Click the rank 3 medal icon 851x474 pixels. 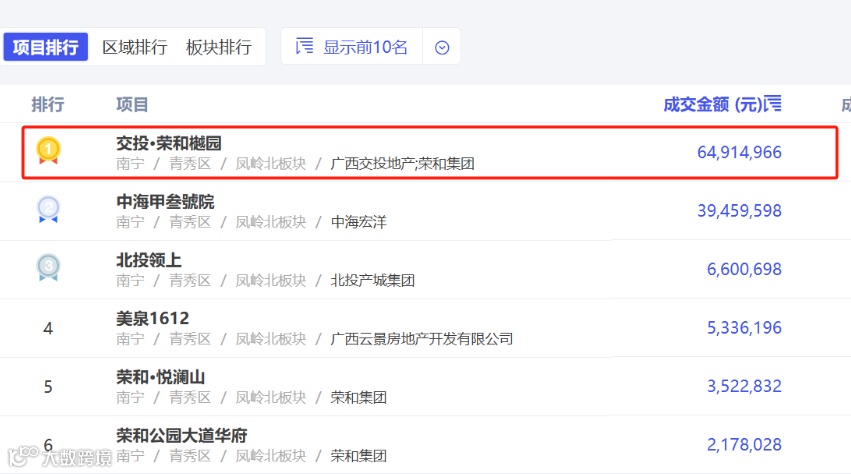click(x=48, y=268)
